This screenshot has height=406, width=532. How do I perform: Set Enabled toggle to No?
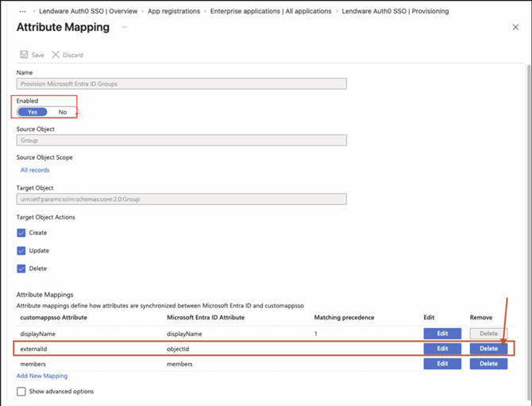[63, 112]
